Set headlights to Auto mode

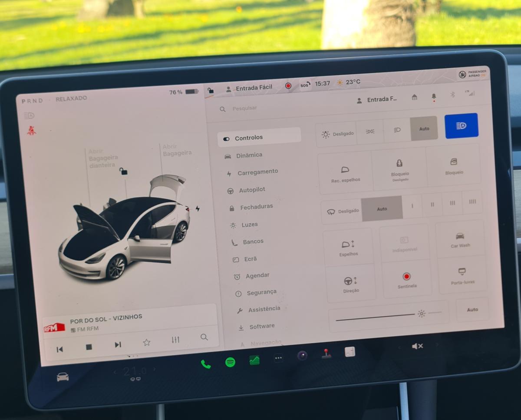pos(424,129)
